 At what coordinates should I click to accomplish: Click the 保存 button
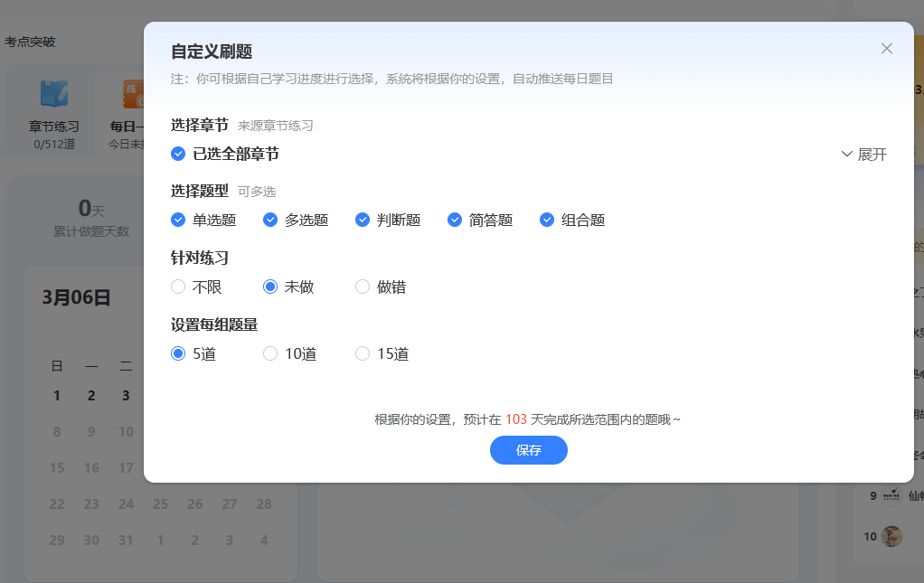[x=528, y=450]
